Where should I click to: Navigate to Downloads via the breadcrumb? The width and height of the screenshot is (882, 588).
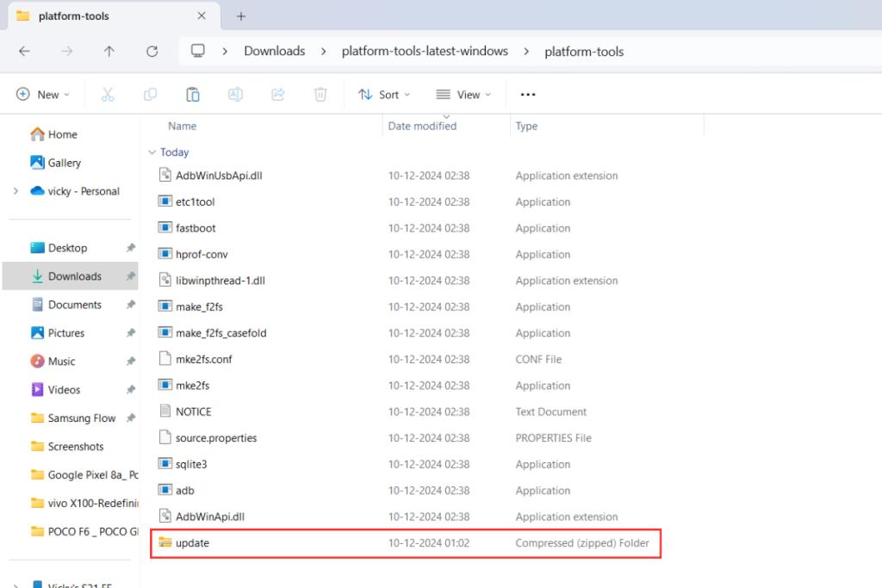pos(274,51)
